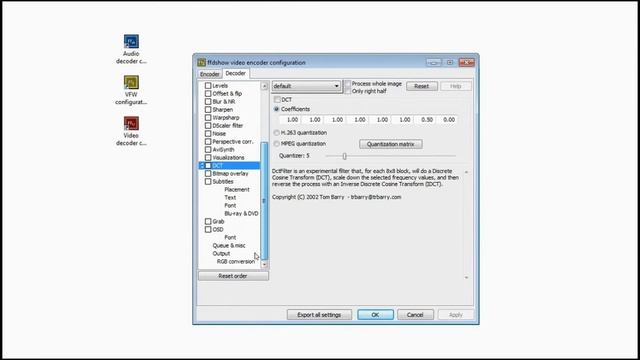Enable the Levels filter checkbox
This screenshot has height=360, width=640.
pyautogui.click(x=208, y=86)
